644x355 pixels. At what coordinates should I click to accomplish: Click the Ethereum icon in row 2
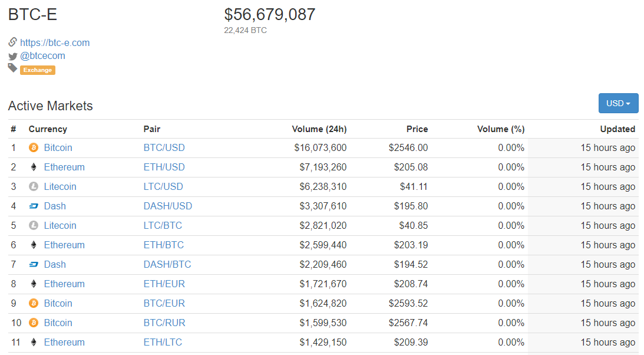pos(34,167)
